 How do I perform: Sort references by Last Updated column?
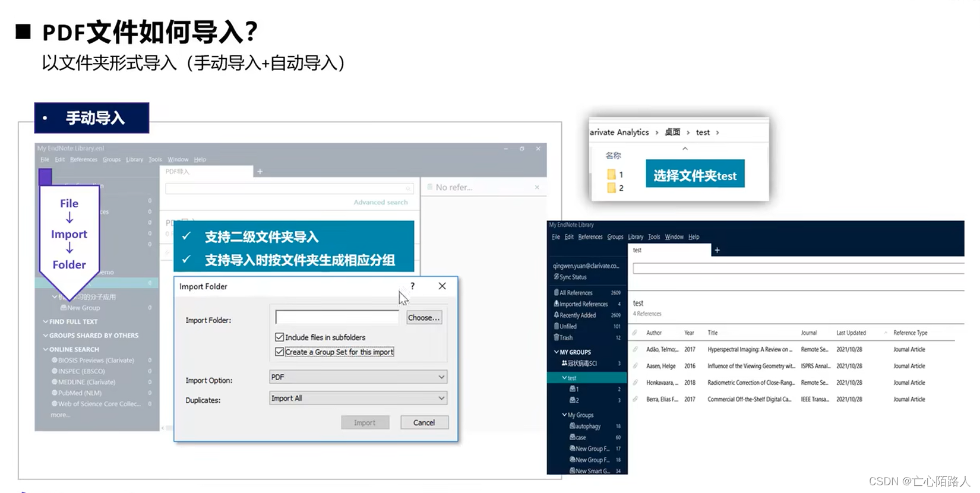click(851, 333)
